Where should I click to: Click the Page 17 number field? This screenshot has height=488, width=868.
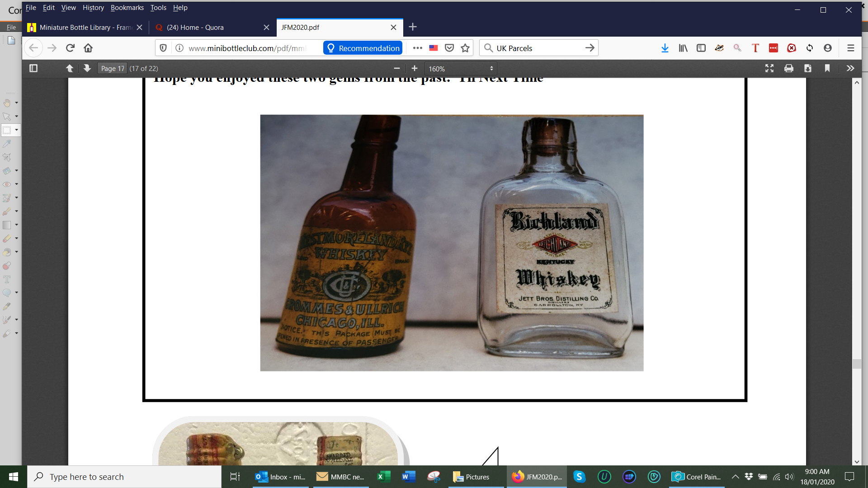point(112,68)
